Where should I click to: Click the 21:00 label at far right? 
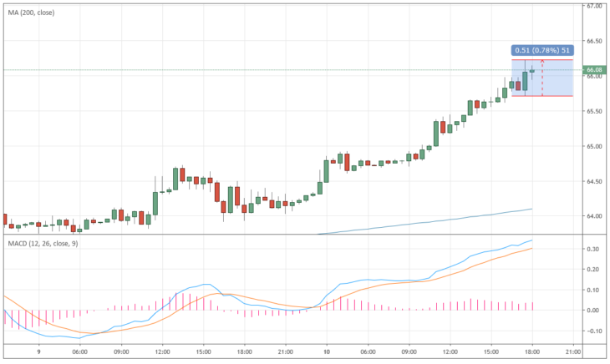coord(573,352)
